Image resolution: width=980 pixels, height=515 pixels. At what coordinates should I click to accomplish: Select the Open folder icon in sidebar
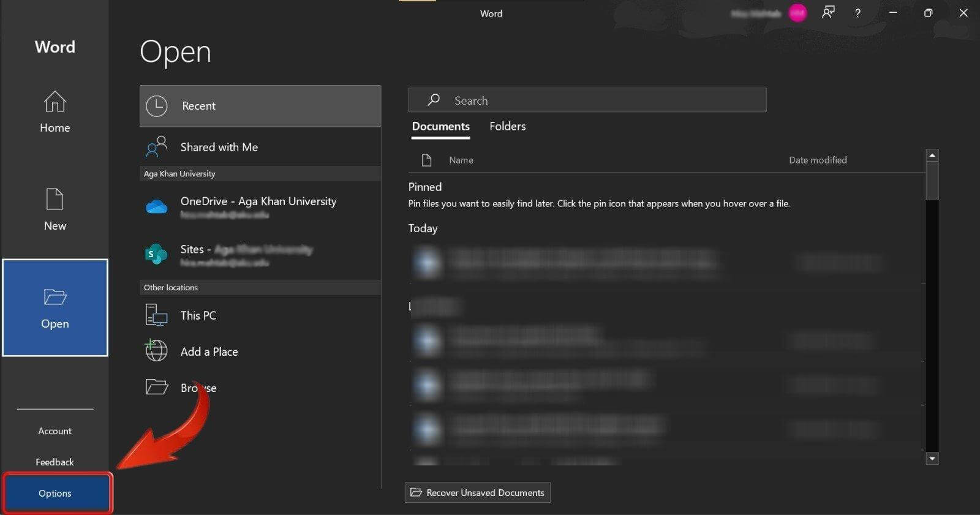[x=55, y=297]
